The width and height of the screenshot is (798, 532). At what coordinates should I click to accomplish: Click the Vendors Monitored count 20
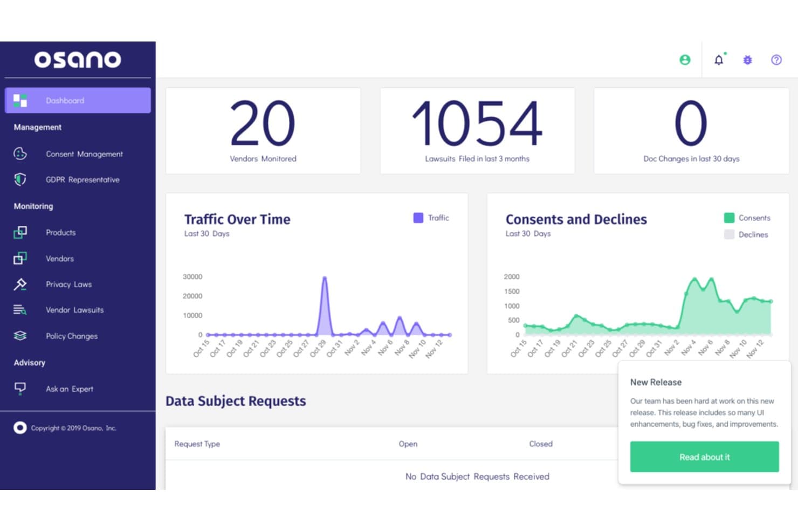[263, 123]
